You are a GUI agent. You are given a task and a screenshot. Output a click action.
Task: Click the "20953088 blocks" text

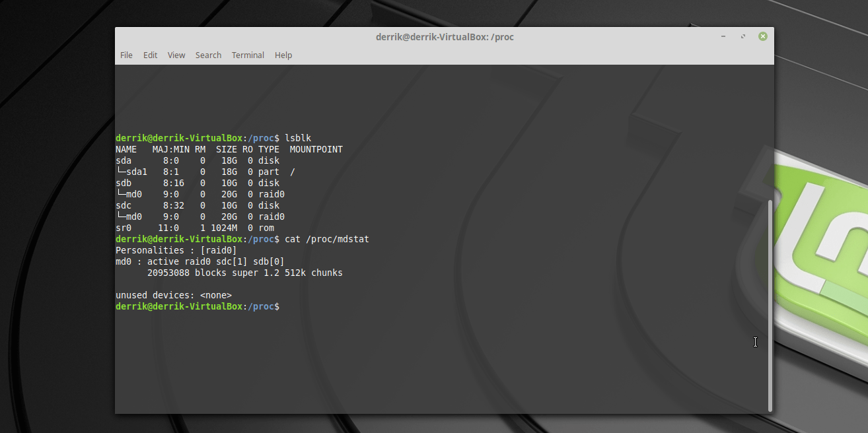(187, 273)
